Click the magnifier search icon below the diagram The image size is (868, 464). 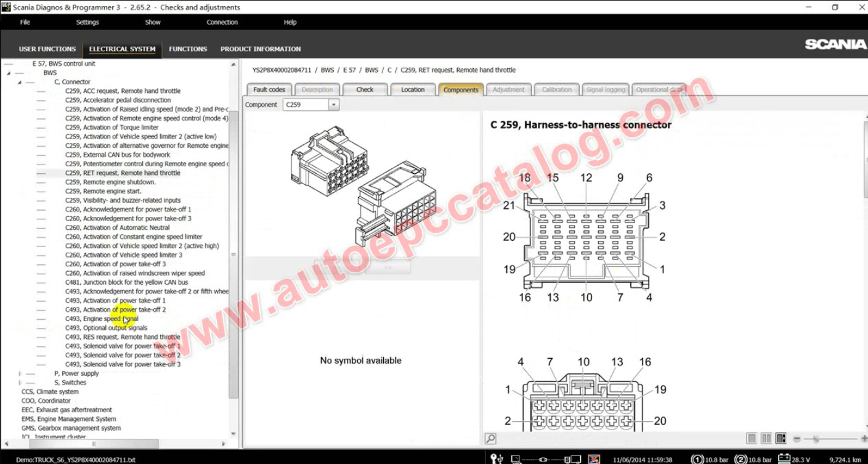coord(490,439)
